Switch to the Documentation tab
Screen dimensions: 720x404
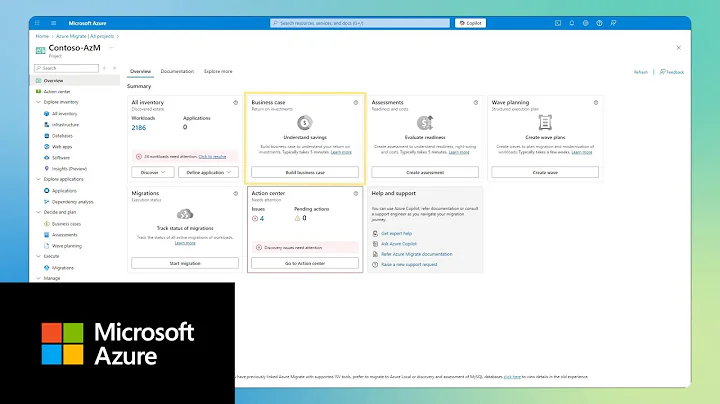tap(177, 72)
